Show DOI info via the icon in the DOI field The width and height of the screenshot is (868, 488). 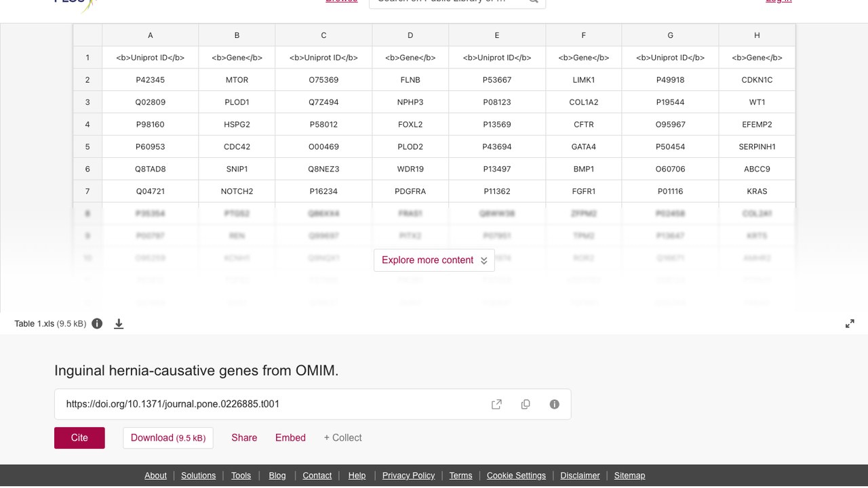tap(554, 404)
